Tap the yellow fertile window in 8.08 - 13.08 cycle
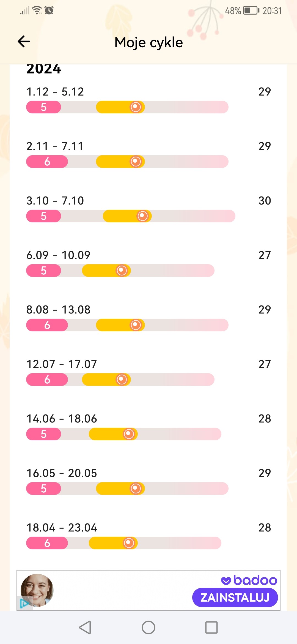Image resolution: width=297 pixels, height=644 pixels. pos(113,325)
